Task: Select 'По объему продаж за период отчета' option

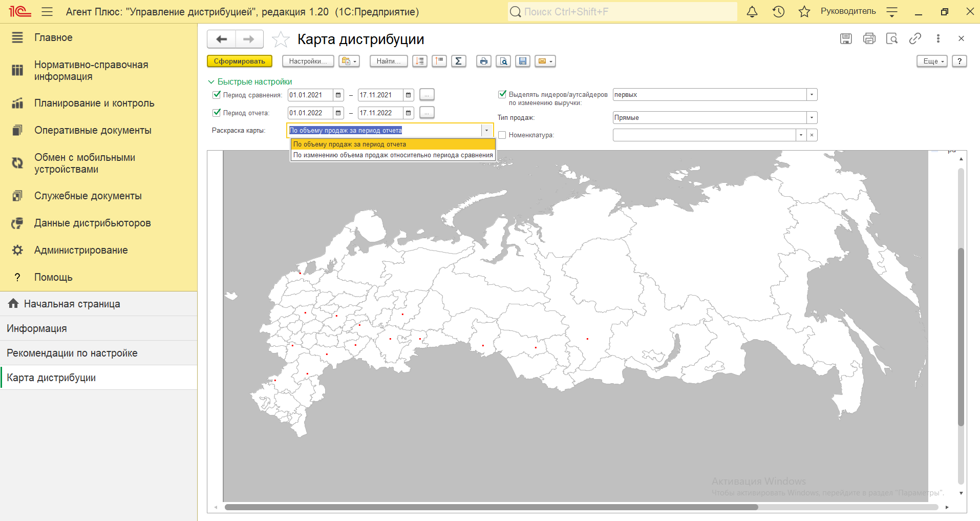Action: pyautogui.click(x=393, y=144)
